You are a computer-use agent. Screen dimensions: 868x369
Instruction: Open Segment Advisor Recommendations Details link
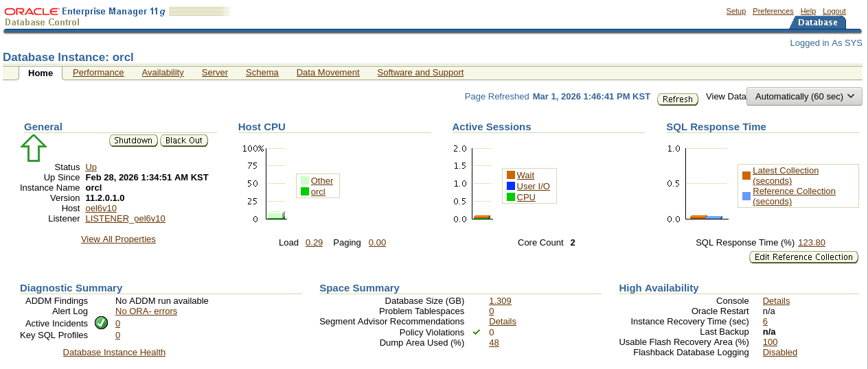[503, 322]
